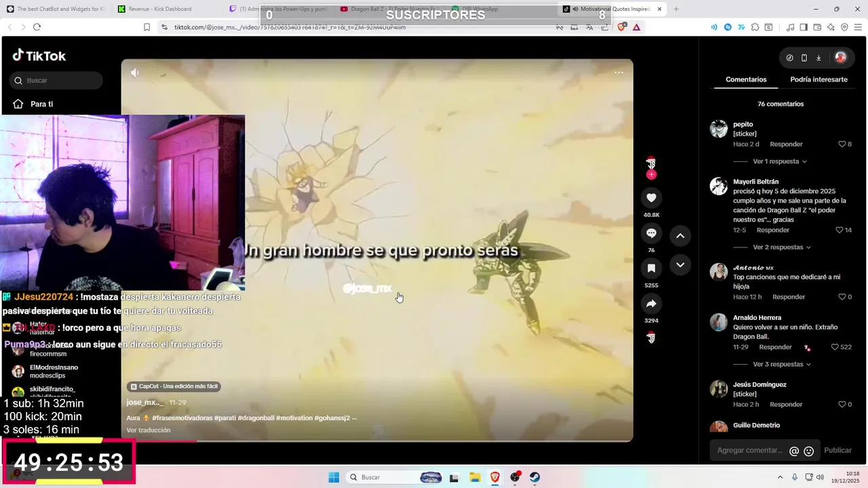The image size is (868, 488).
Task: Insert mention with the @ icon
Action: (x=794, y=451)
